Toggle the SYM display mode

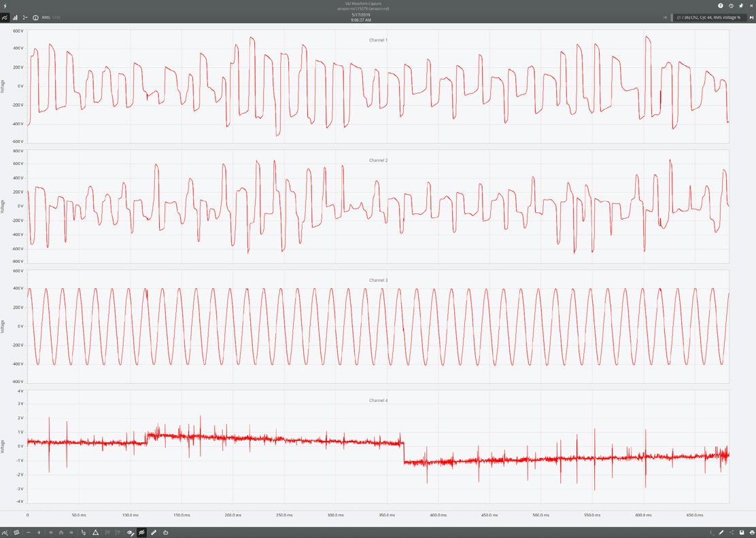pos(56,18)
